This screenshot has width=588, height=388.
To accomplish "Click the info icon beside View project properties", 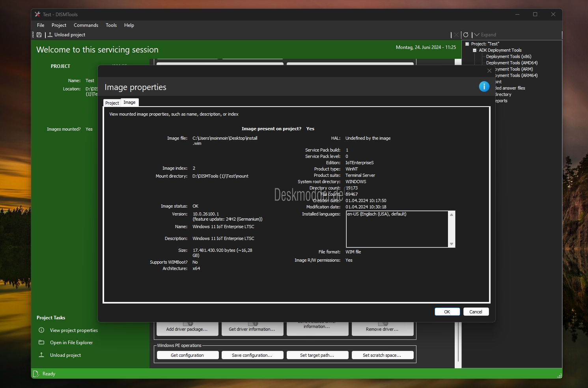I will [41, 330].
